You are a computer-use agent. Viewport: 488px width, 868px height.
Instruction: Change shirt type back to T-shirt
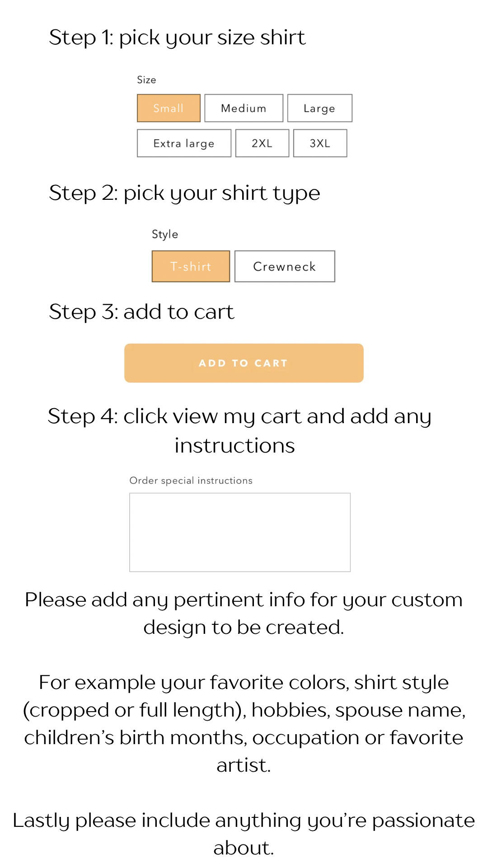coord(191,266)
